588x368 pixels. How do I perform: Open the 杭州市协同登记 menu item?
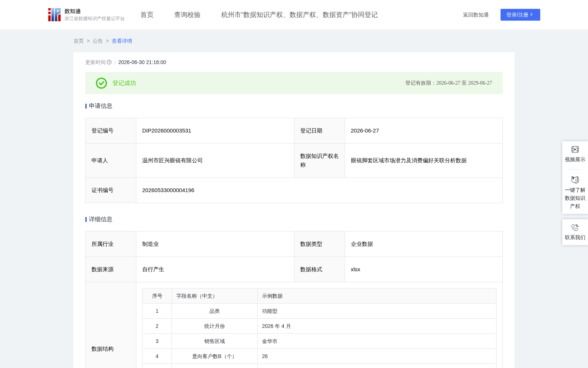coord(300,15)
